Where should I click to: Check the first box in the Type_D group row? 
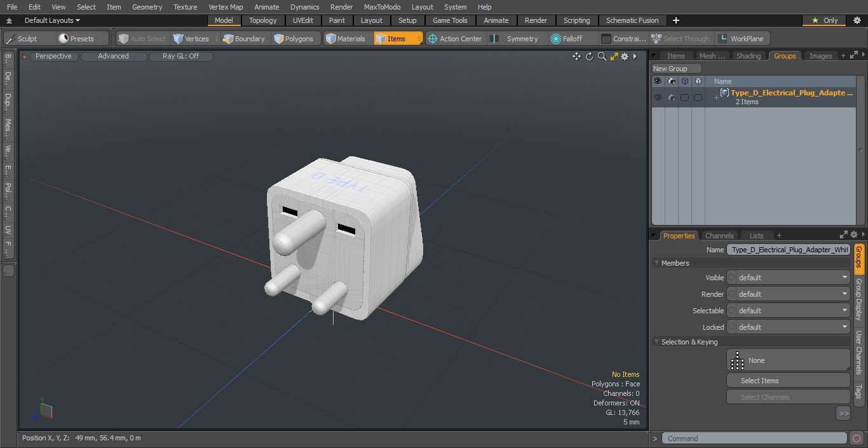point(684,97)
